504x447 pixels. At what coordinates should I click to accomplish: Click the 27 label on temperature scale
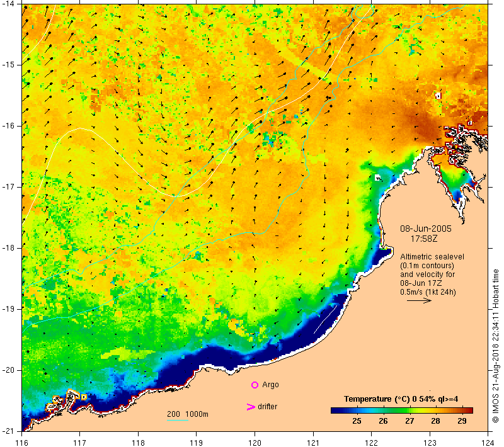tap(409, 421)
